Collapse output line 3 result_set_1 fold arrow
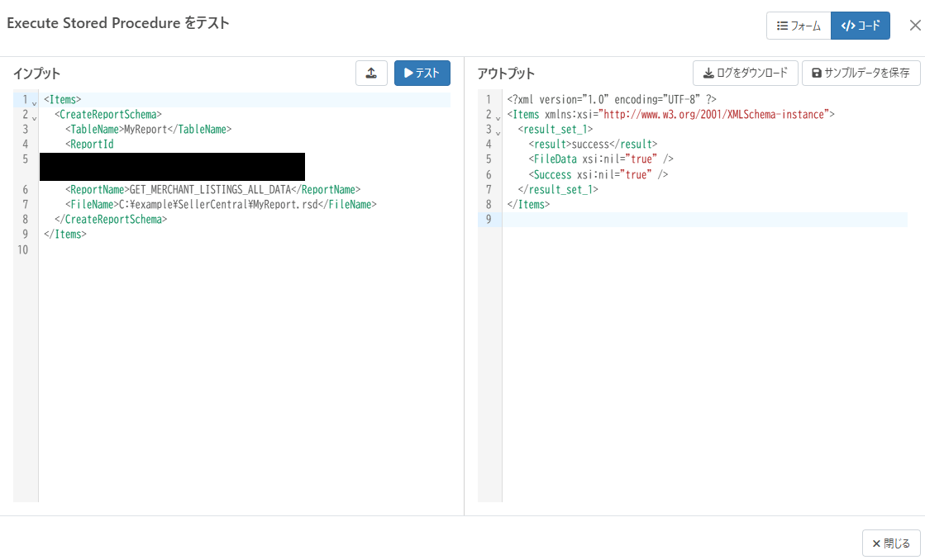 click(x=498, y=133)
